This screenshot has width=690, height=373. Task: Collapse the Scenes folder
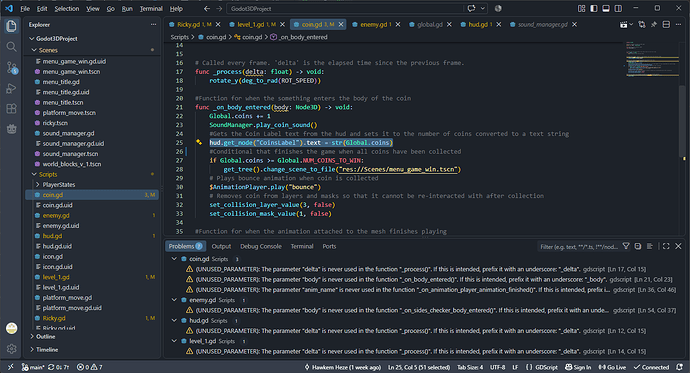(x=34, y=50)
